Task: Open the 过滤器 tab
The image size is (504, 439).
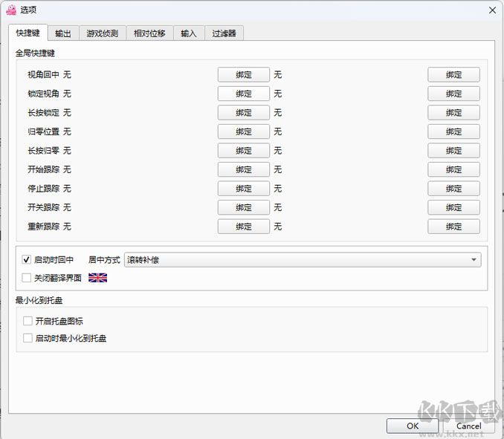Action: click(224, 33)
